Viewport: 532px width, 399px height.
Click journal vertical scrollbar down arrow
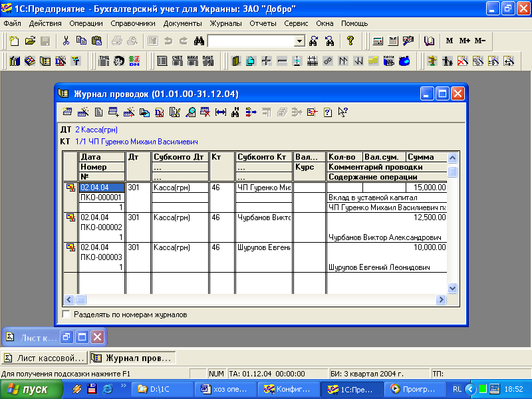click(x=452, y=288)
